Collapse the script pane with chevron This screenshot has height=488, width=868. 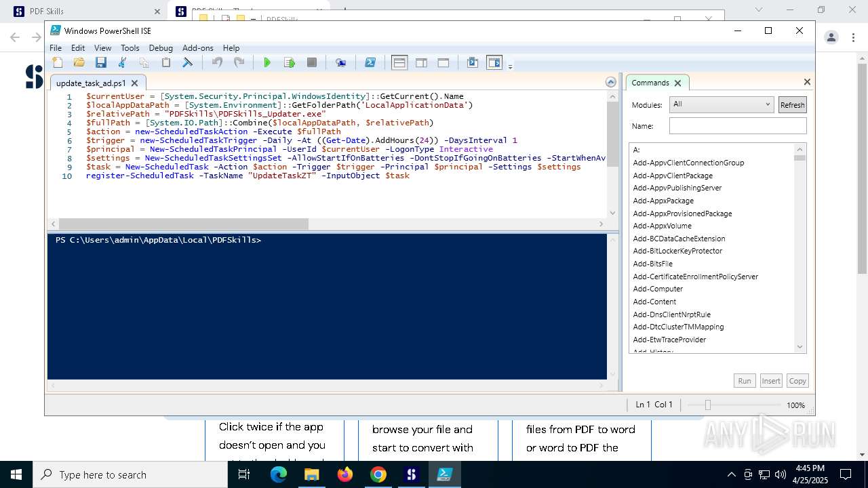[611, 82]
